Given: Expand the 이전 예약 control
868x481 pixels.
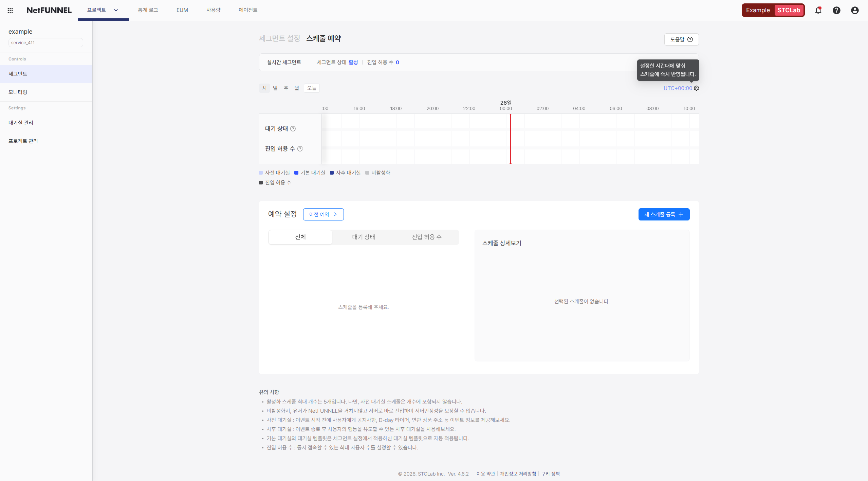Looking at the screenshot, I should coord(323,214).
